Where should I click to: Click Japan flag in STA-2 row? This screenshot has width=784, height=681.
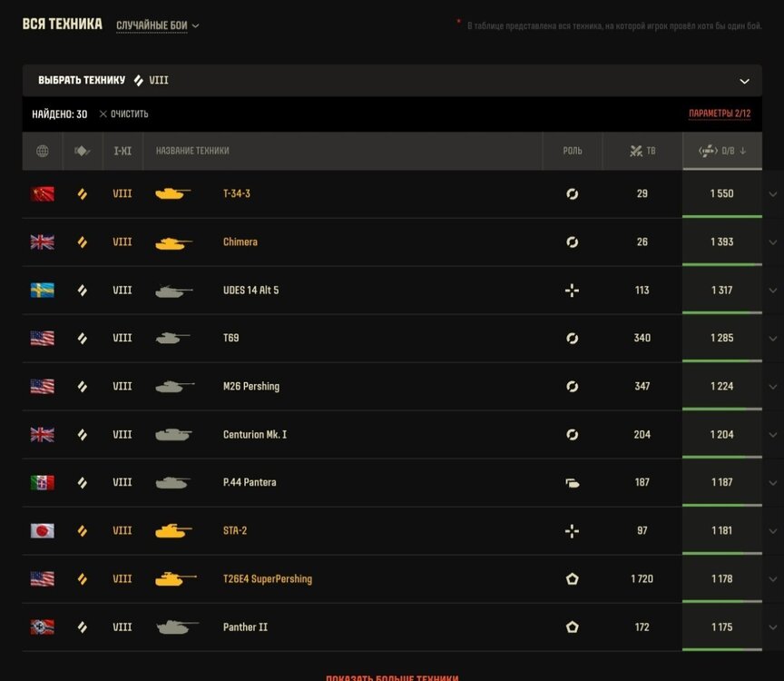[x=43, y=530]
